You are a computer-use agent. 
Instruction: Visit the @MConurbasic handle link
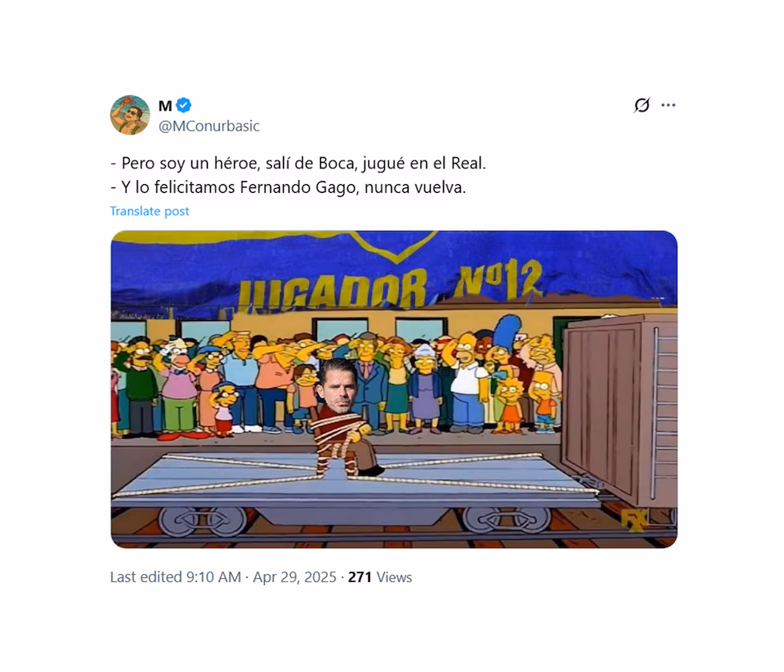pos(209,126)
